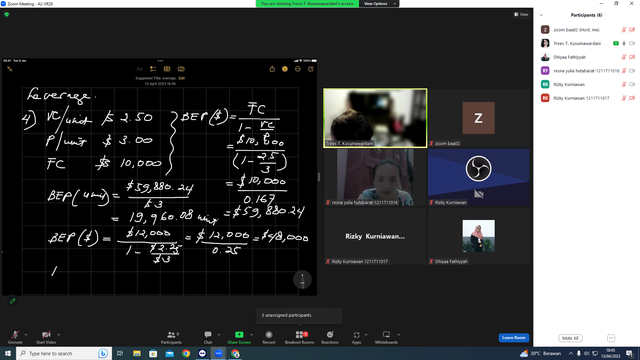640x360 pixels.
Task: Start recording with the Record button
Action: 269,337
